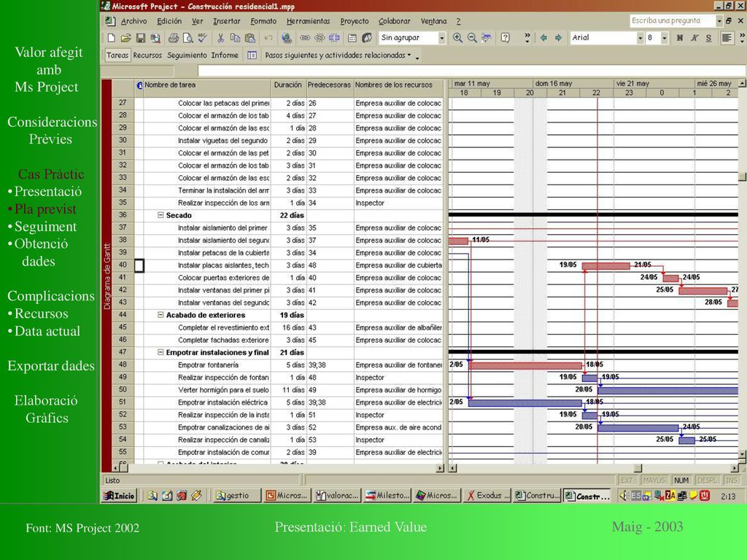The image size is (747, 560).
Task: Open Informe in the Project Guide
Action: pyautogui.click(x=225, y=55)
